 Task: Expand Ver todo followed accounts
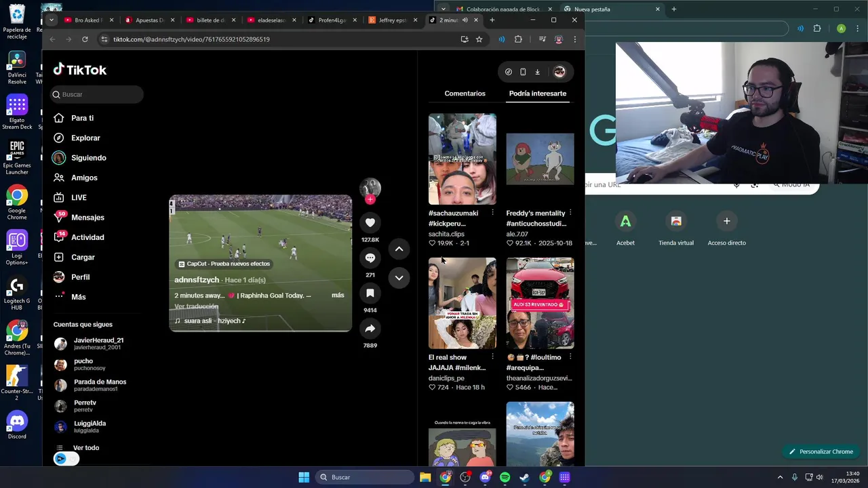pyautogui.click(x=85, y=448)
